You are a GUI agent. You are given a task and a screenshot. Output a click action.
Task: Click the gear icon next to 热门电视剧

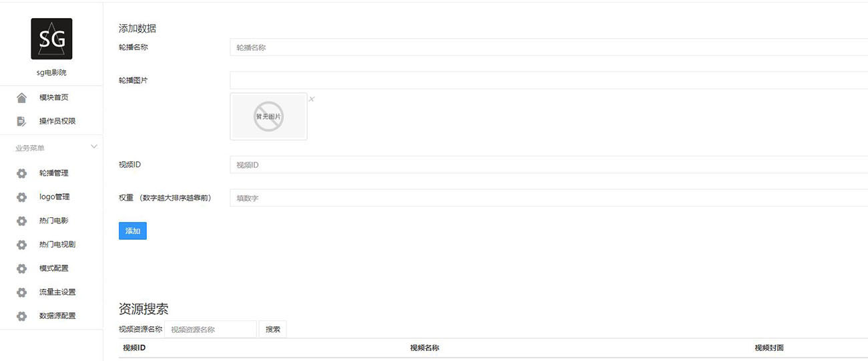pyautogui.click(x=21, y=245)
